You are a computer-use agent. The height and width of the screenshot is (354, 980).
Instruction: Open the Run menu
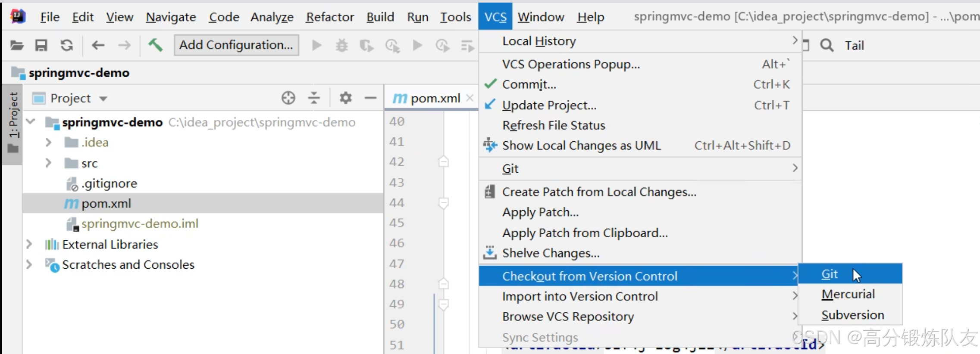tap(417, 17)
